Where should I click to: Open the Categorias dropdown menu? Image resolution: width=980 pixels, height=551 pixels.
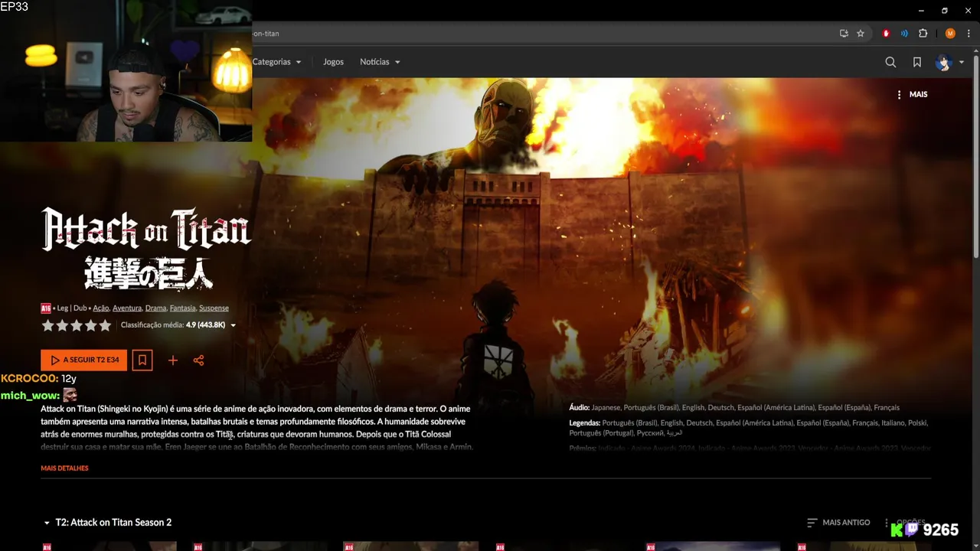[x=277, y=62]
